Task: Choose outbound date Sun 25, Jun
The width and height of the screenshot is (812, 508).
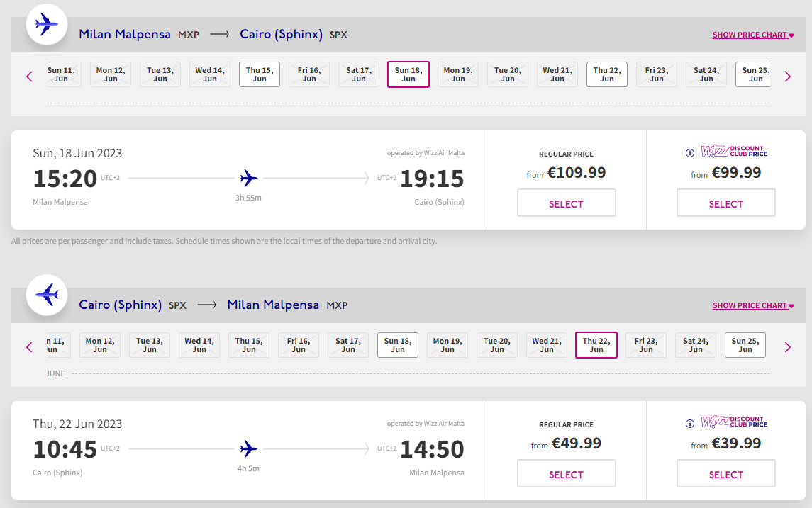Action: click(x=753, y=74)
